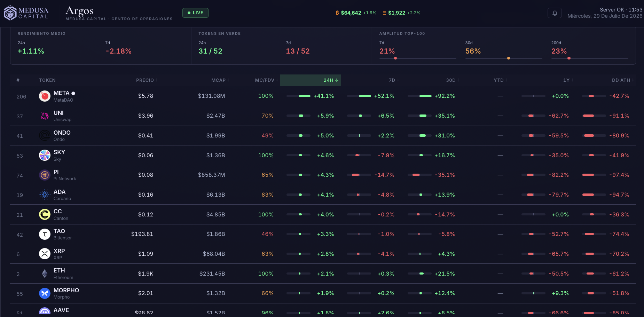Click PI 30D bar showing -35.1%
This screenshot has height=317, width=644.
pos(419,175)
